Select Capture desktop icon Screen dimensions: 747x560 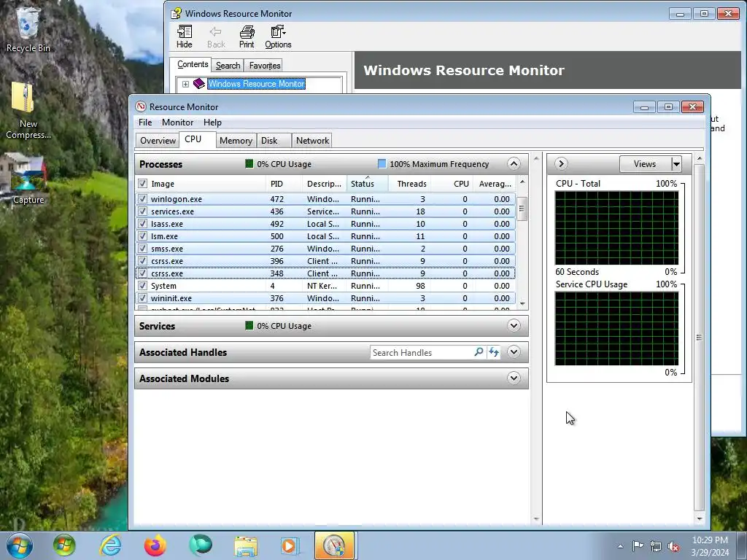(x=28, y=179)
